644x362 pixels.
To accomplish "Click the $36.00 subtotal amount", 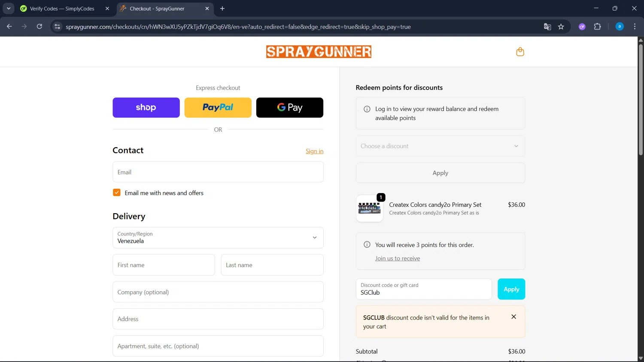I will point(516,351).
